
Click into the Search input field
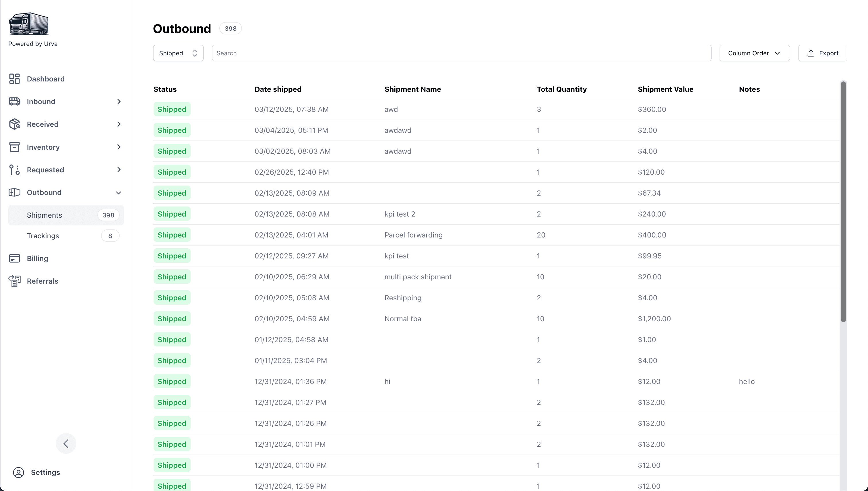(461, 53)
